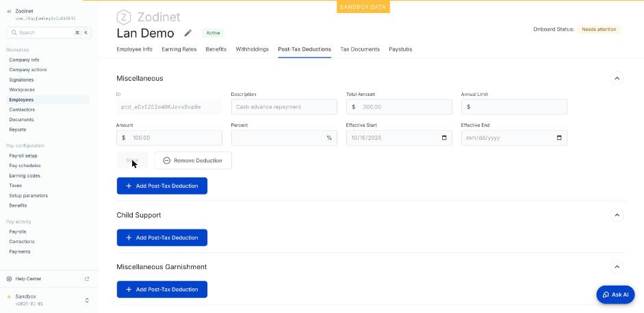
Task: Open Effective Start calendar picker icon
Action: click(444, 138)
